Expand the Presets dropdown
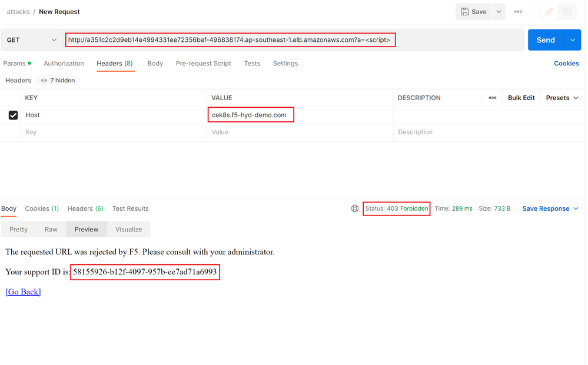The height and width of the screenshot is (365, 588). click(x=562, y=98)
